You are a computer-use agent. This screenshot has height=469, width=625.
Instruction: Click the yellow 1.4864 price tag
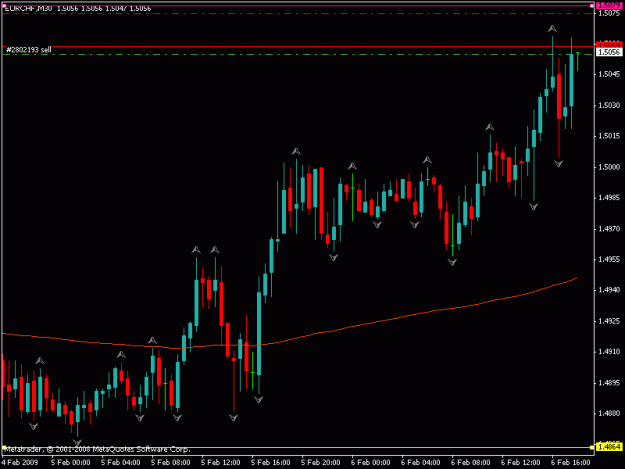[609, 447]
